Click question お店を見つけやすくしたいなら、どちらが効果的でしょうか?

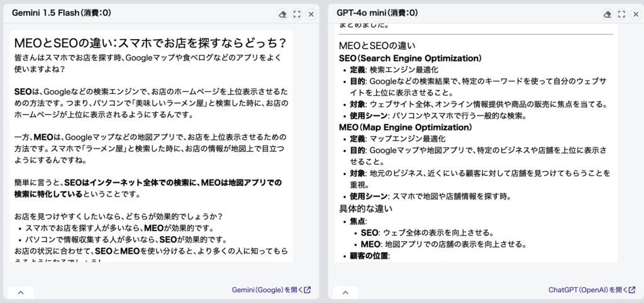[120, 216]
